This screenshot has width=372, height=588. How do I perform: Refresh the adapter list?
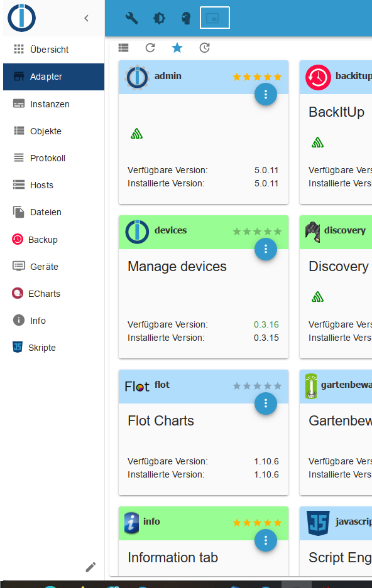150,48
